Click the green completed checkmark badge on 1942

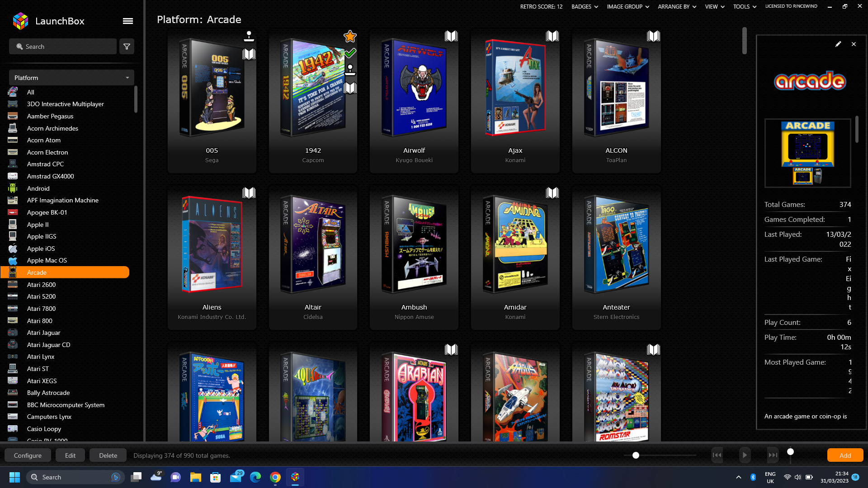(350, 53)
